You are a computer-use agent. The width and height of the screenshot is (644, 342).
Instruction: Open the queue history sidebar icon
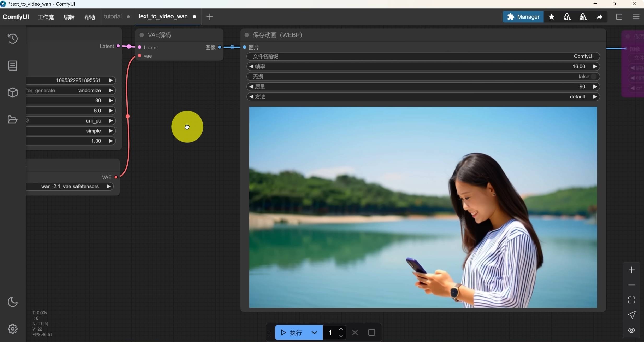click(x=13, y=38)
